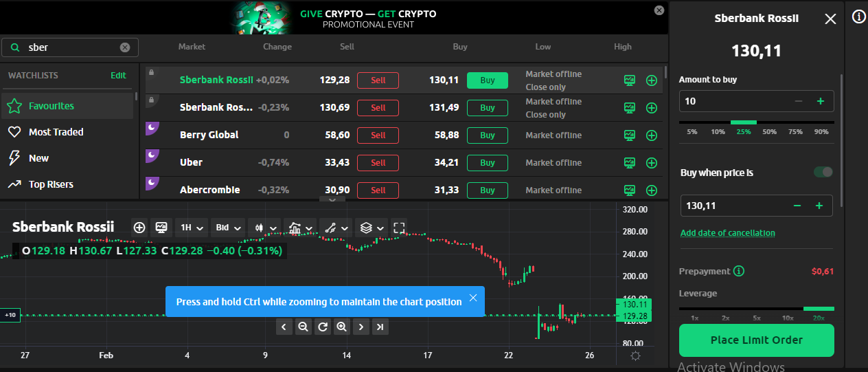Open chart view icon for Uber row
Screen dimensions: 868x372
click(x=630, y=163)
